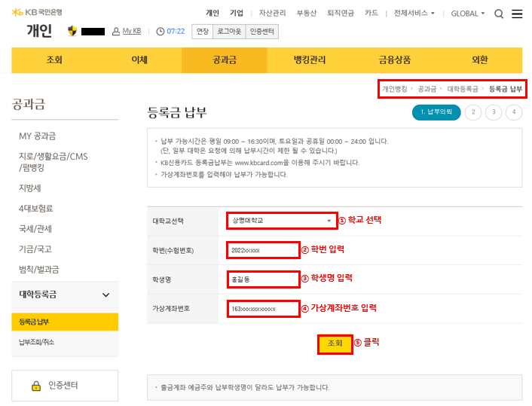
Task: Collapse the 대학등록금 sidebar section
Action: (x=105, y=295)
